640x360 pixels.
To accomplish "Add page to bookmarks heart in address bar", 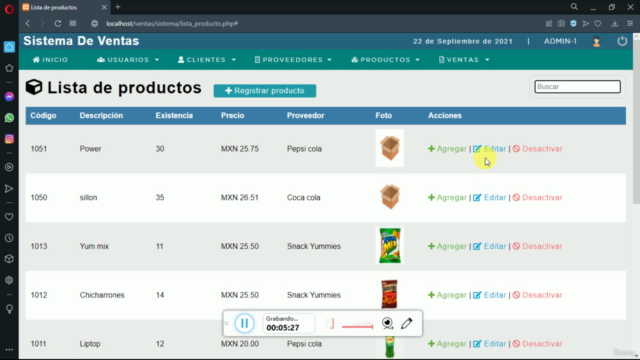I will pos(598,24).
